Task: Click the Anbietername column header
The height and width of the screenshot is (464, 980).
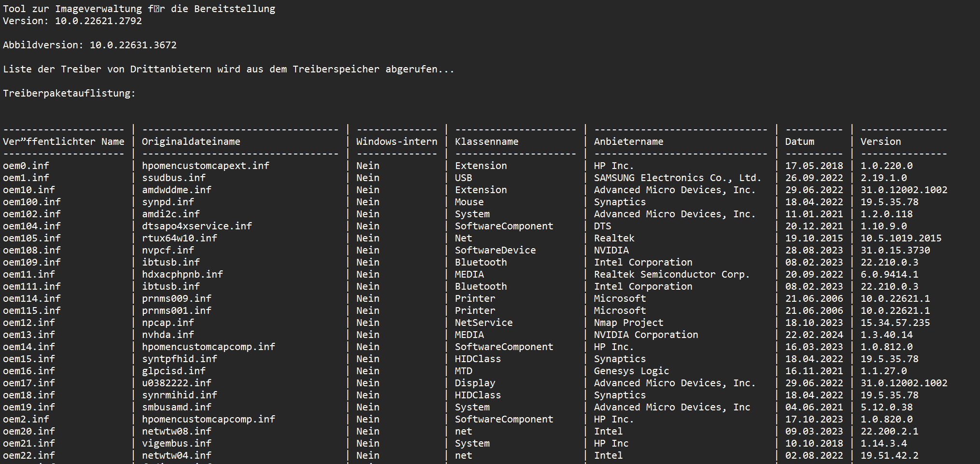Action: pyautogui.click(x=628, y=141)
